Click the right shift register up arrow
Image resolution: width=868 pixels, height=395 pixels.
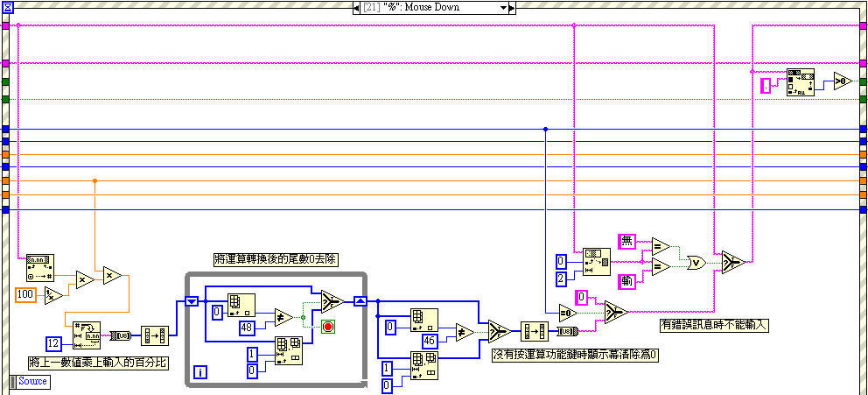coord(360,301)
